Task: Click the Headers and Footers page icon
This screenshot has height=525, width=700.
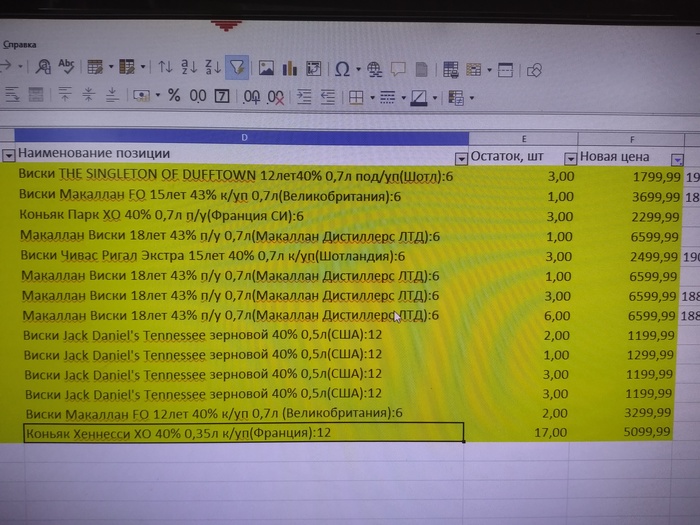Action: [x=421, y=70]
